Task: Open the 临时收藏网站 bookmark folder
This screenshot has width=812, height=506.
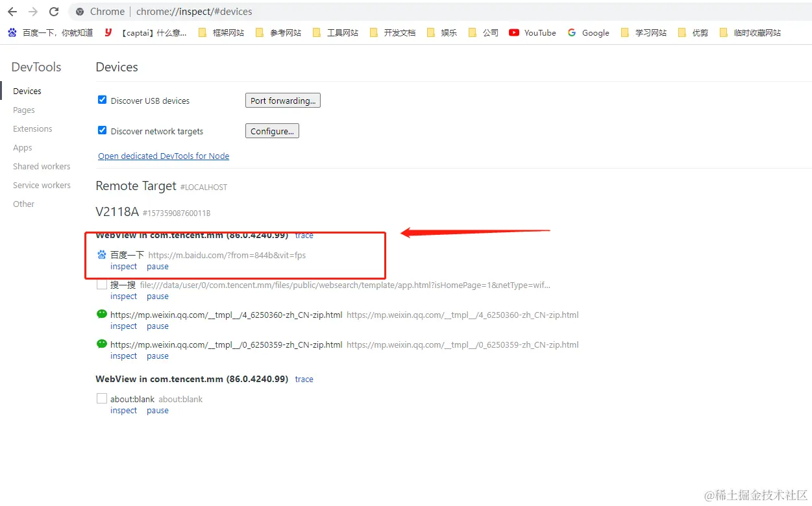Action: tap(750, 32)
